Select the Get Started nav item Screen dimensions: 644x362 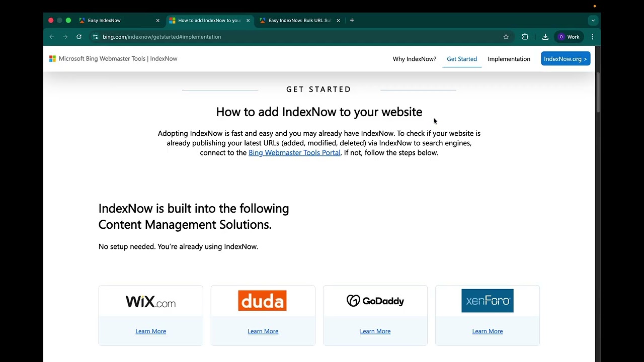click(x=462, y=59)
